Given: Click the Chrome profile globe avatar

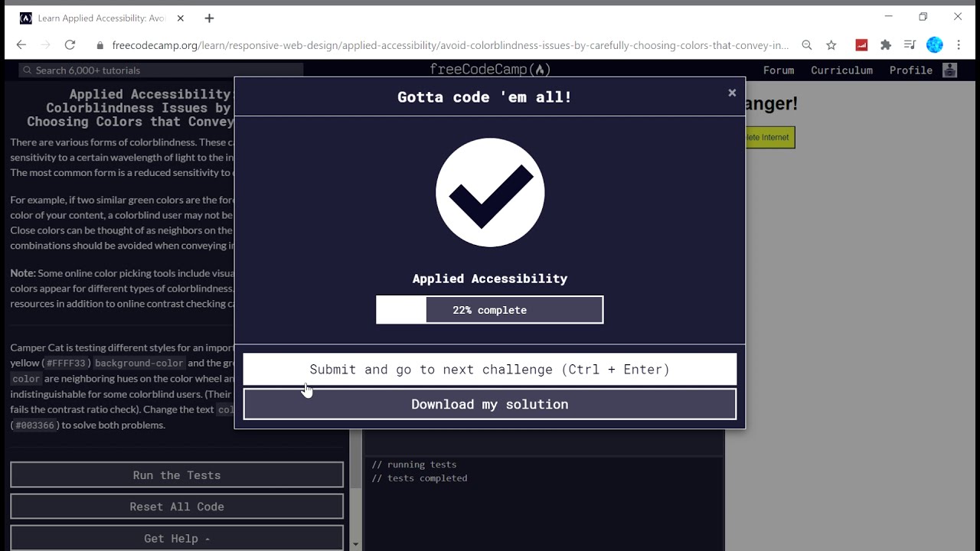Looking at the screenshot, I should pos(935,45).
